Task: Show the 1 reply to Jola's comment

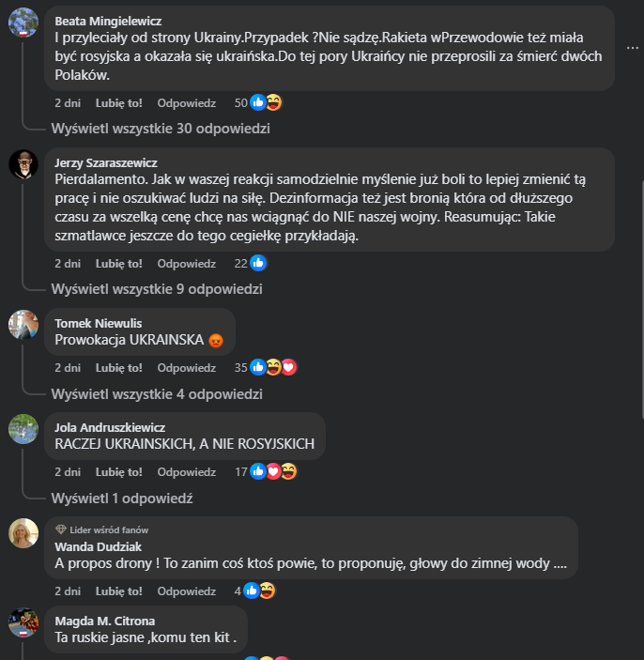Action: click(121, 498)
